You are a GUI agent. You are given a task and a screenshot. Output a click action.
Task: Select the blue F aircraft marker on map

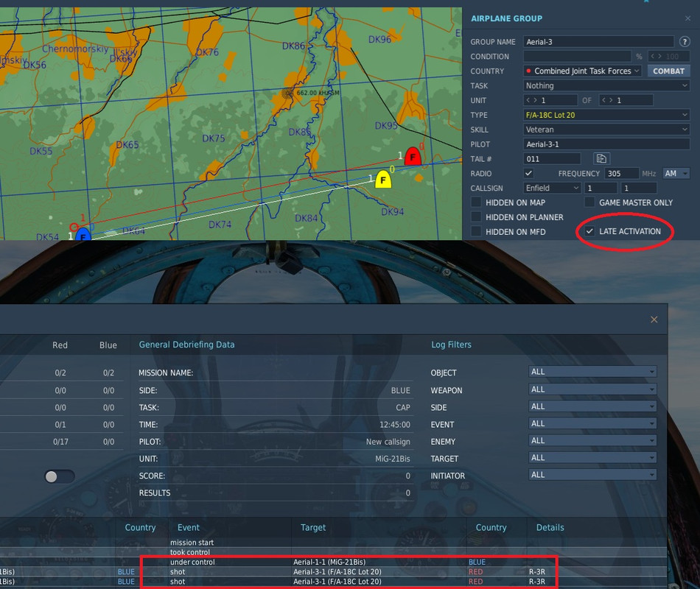tap(83, 235)
